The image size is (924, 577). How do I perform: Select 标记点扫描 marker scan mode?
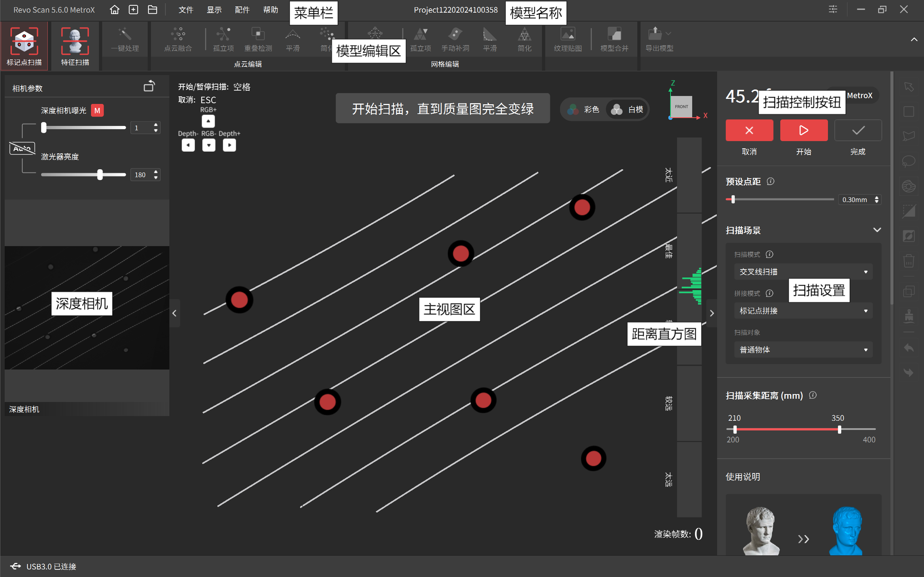pos(24,46)
